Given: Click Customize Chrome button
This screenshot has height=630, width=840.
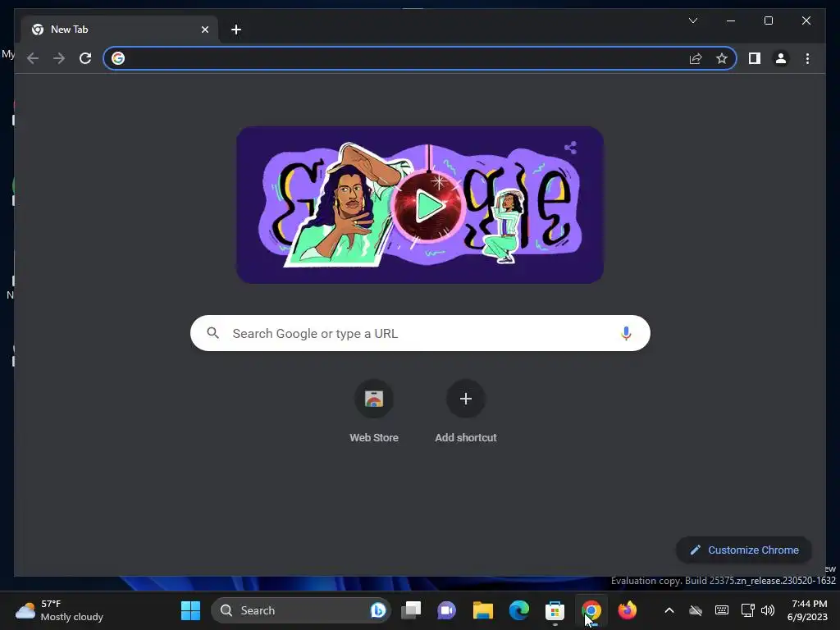Looking at the screenshot, I should (743, 550).
